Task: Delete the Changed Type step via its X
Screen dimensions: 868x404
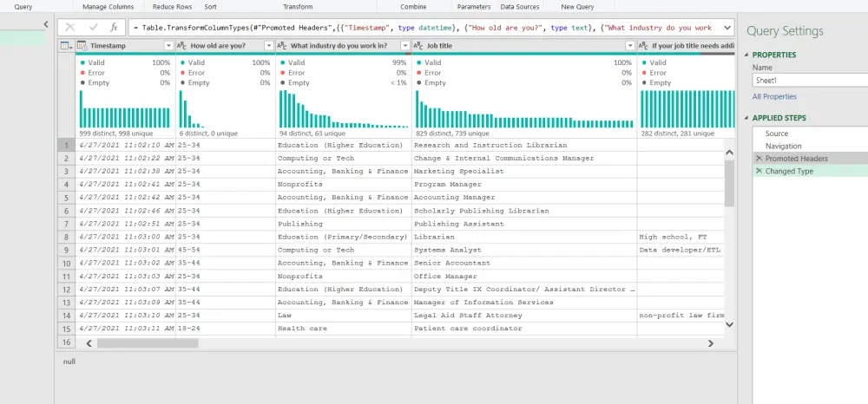Action: 759,172
